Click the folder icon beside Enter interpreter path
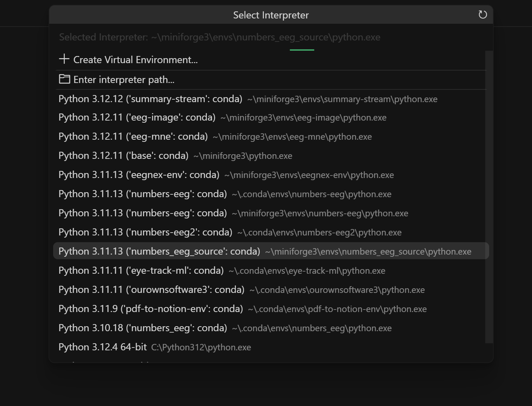The image size is (532, 406). [x=64, y=79]
